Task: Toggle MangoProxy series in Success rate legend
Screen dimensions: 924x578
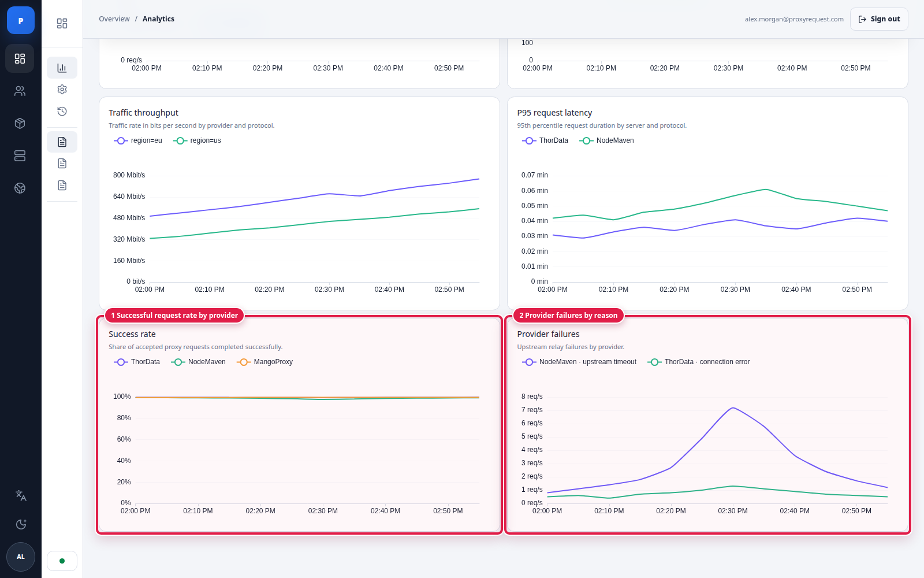Action: pos(265,362)
